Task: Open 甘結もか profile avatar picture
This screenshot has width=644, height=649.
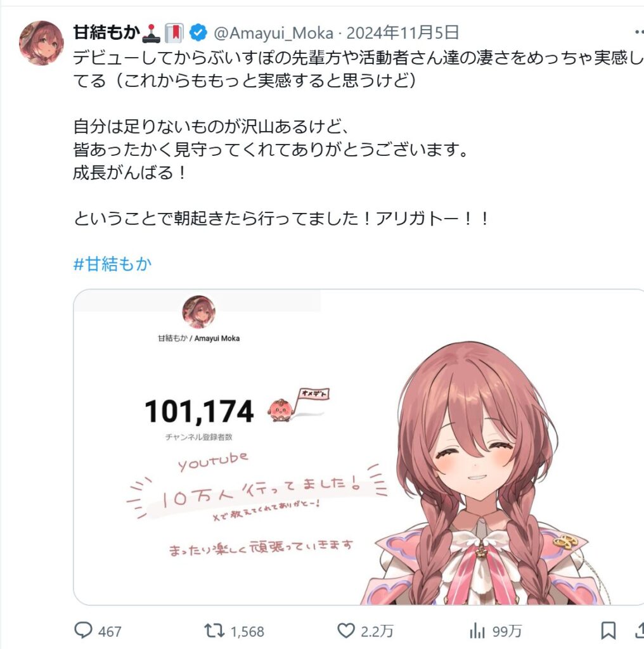Action: pos(41,42)
